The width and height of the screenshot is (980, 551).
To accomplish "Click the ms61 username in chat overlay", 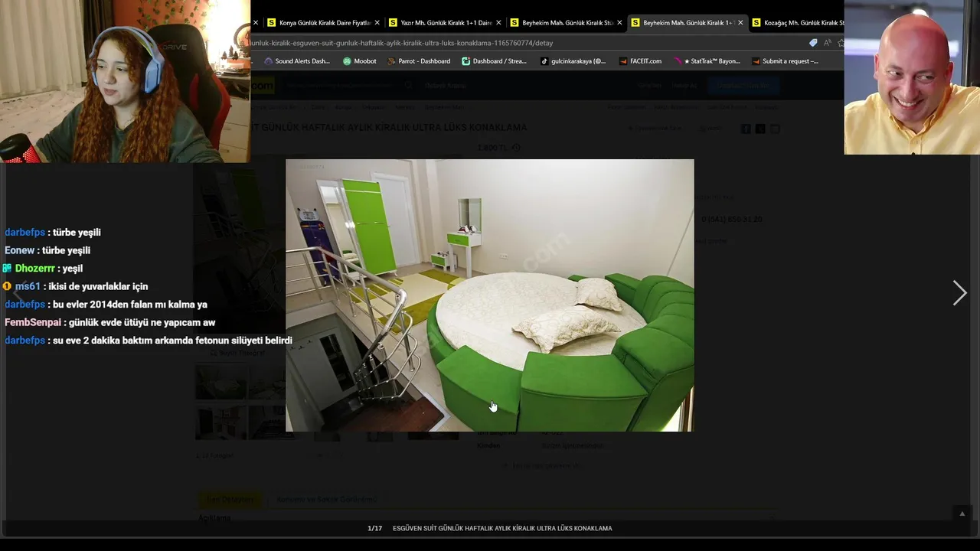I will point(28,286).
